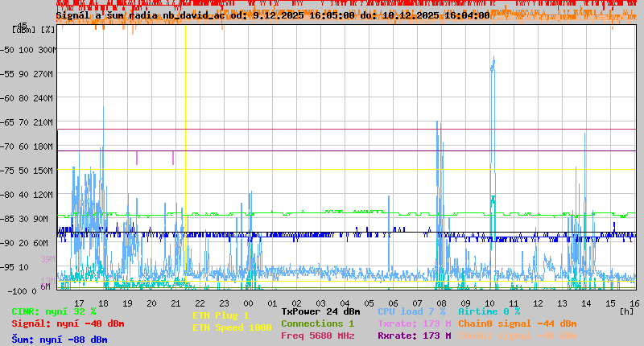Click hour '12' on the time axis
The image size is (644, 346).
point(538,303)
